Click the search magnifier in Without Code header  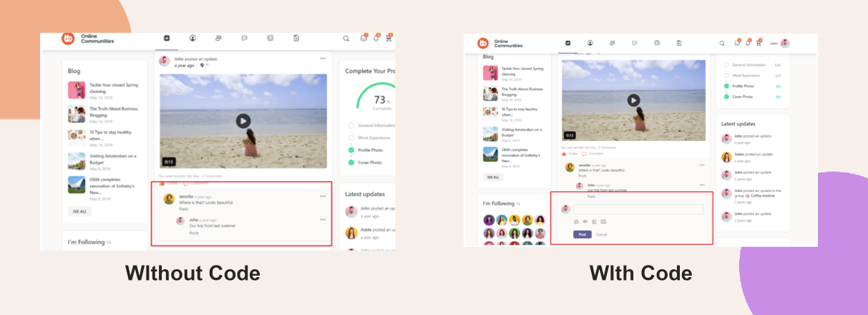346,39
